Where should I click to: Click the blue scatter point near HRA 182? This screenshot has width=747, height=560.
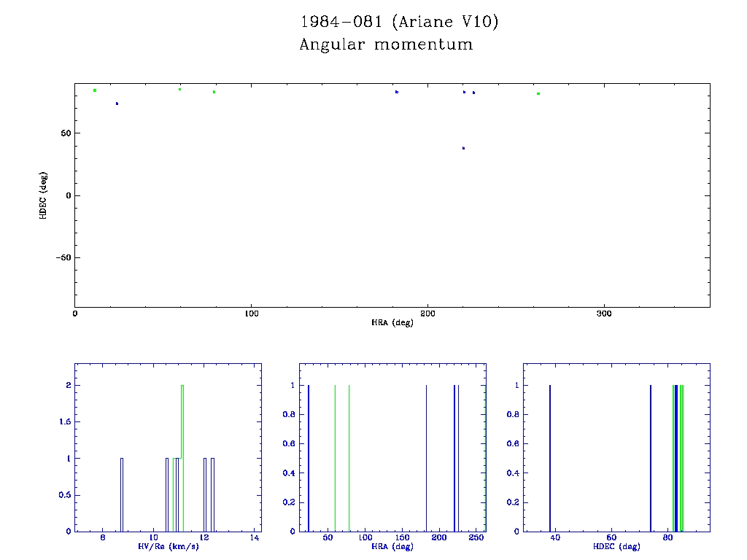397,92
